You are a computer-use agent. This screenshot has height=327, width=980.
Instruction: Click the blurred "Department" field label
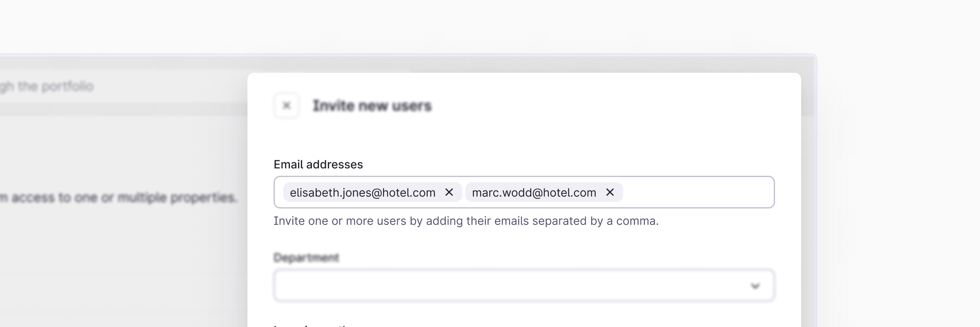[x=306, y=258]
